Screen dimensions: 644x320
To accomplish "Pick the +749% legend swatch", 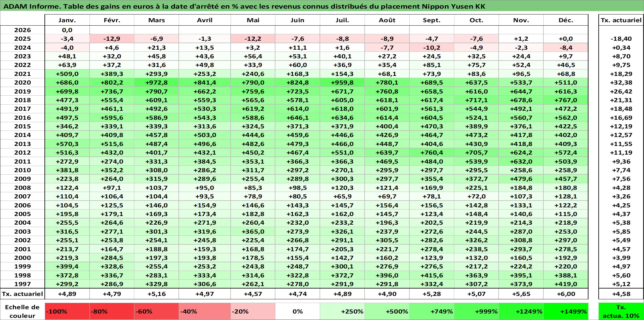I will tap(432, 311).
